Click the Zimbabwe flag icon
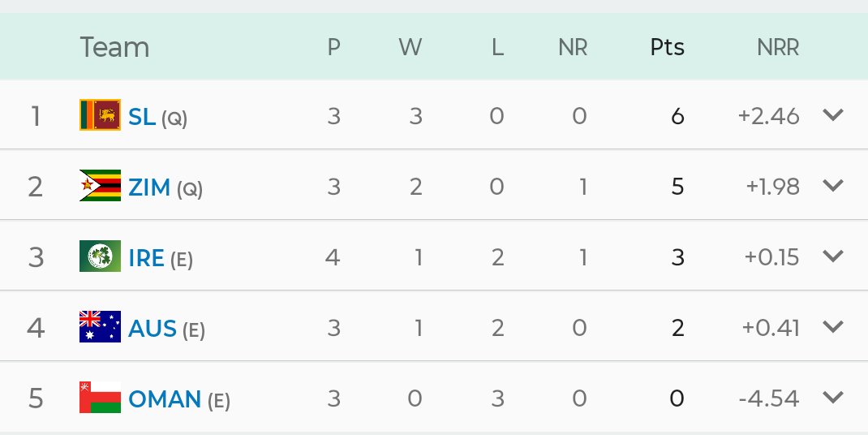This screenshot has height=435, width=868. 100,186
